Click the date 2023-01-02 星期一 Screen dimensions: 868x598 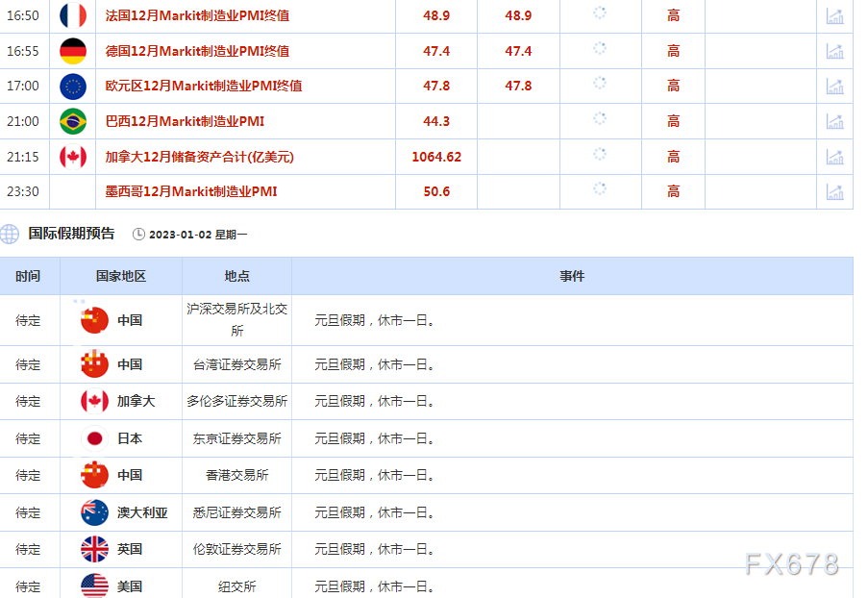(x=198, y=235)
